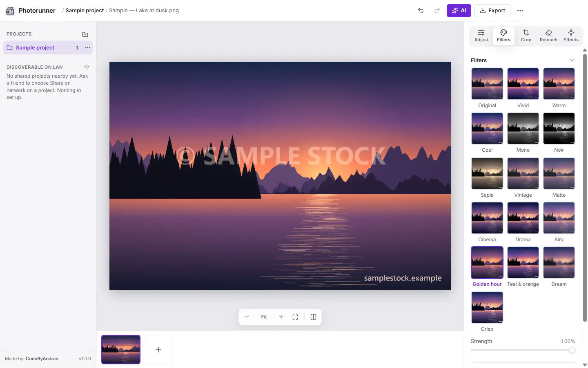Select the Lake at dusk filmstrip thumbnail
The image size is (588, 368).
(121, 350)
